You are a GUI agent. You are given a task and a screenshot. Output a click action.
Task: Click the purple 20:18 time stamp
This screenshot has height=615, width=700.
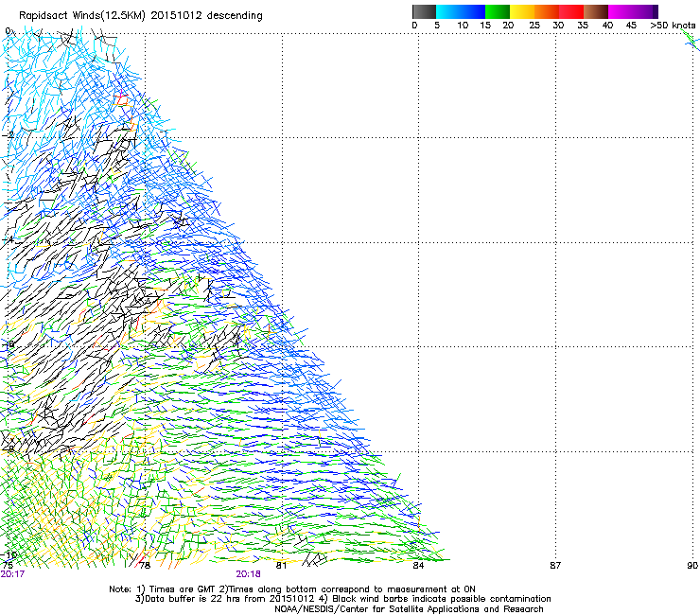(x=248, y=574)
